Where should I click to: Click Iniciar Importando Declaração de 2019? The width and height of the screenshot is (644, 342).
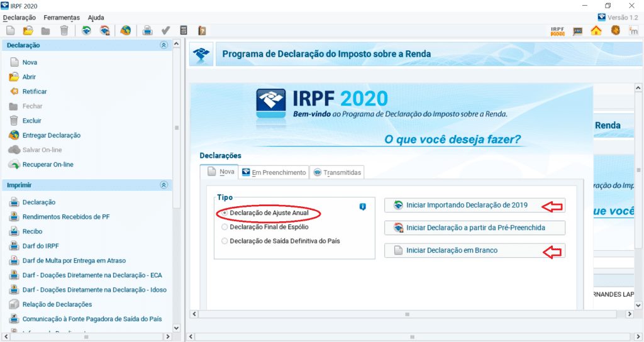474,206
